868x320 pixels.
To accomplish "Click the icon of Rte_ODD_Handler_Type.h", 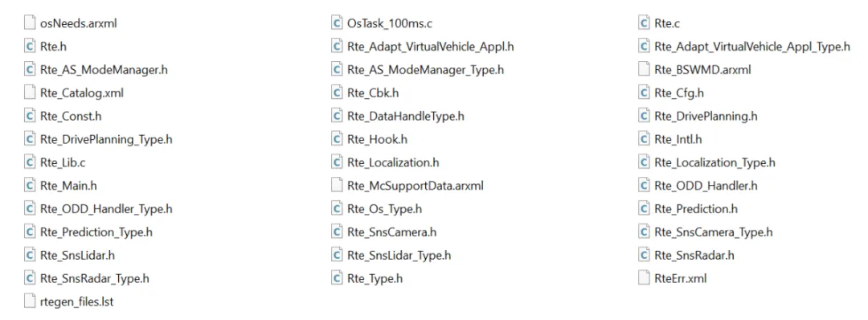I will [x=30, y=209].
